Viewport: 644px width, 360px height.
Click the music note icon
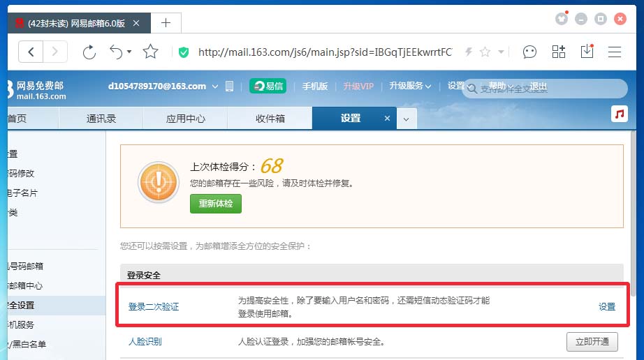(x=620, y=114)
